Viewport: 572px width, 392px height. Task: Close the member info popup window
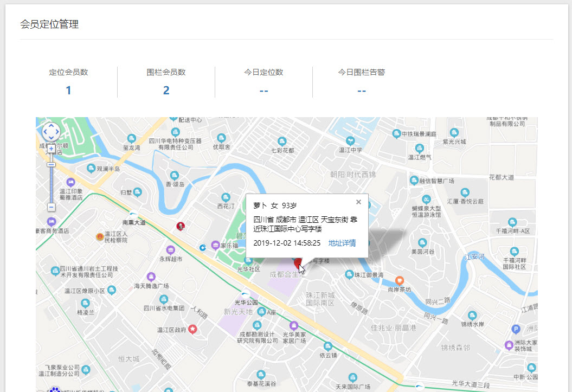(358, 202)
